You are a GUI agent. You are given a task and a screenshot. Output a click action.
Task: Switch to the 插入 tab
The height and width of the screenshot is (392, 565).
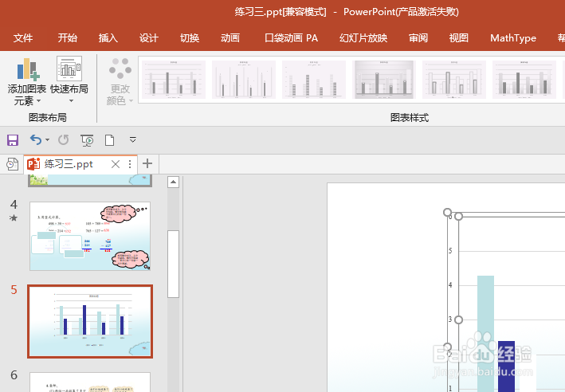click(108, 37)
